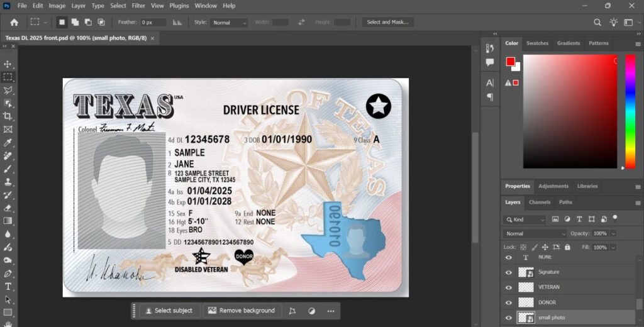This screenshot has height=327, width=644.
Task: Switch to the Channels tab
Action: (540, 202)
